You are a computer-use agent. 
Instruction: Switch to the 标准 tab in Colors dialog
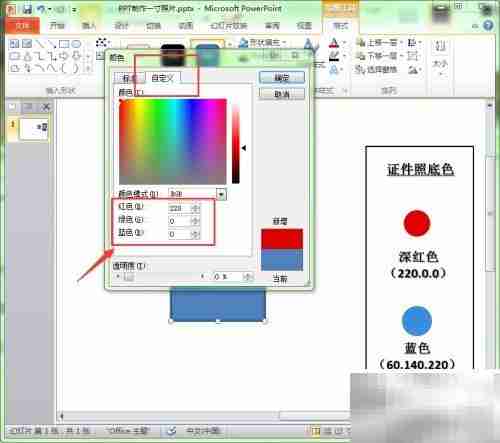129,78
